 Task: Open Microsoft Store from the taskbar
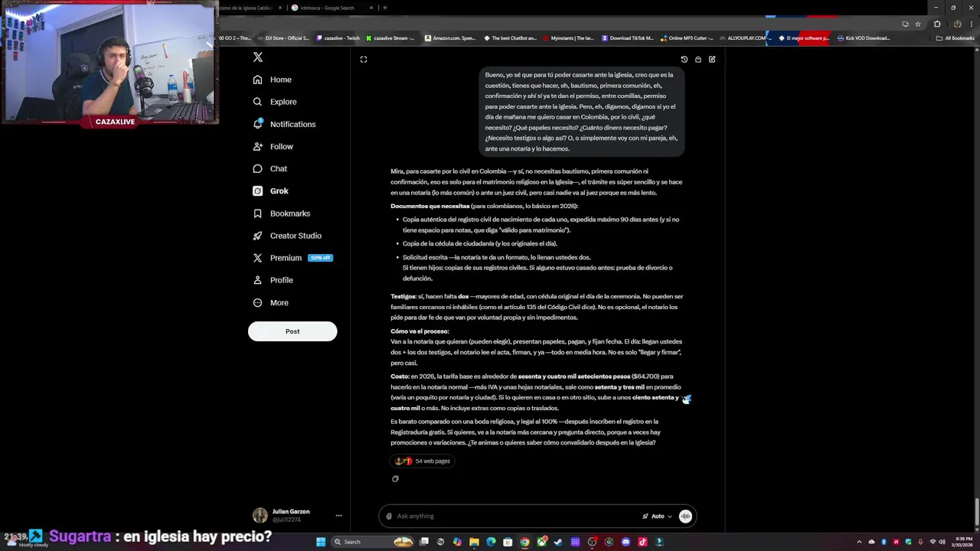coord(508,542)
